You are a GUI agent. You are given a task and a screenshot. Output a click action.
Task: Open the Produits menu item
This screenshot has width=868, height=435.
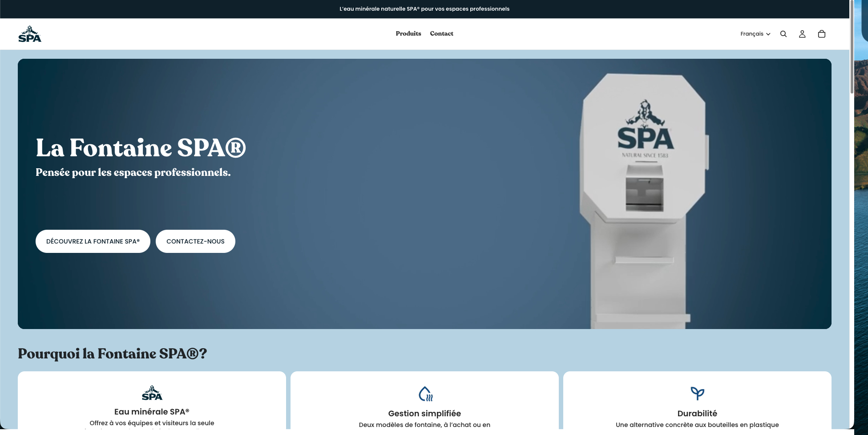408,33
